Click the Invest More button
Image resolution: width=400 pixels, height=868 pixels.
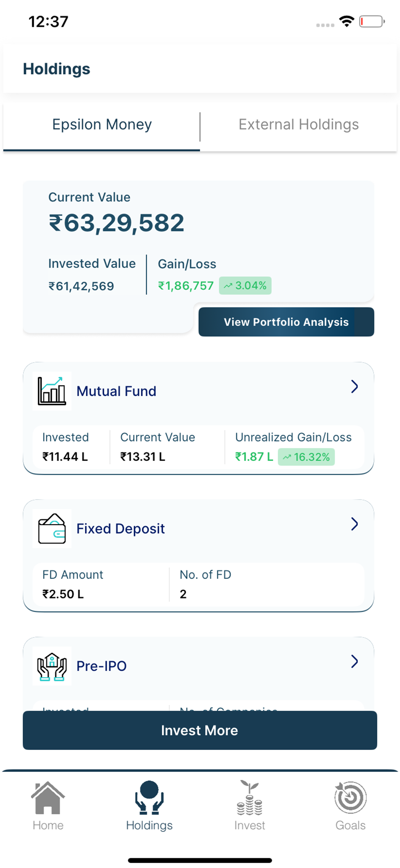[200, 730]
